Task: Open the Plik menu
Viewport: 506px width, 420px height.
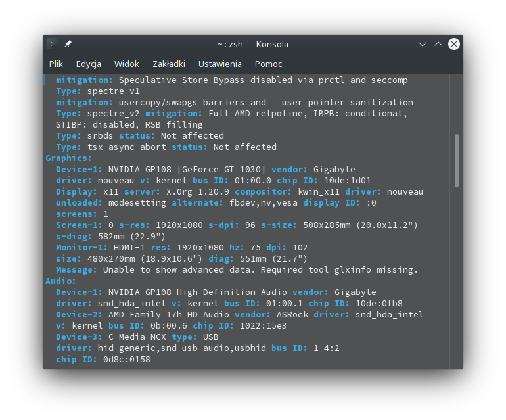Action: (56, 64)
